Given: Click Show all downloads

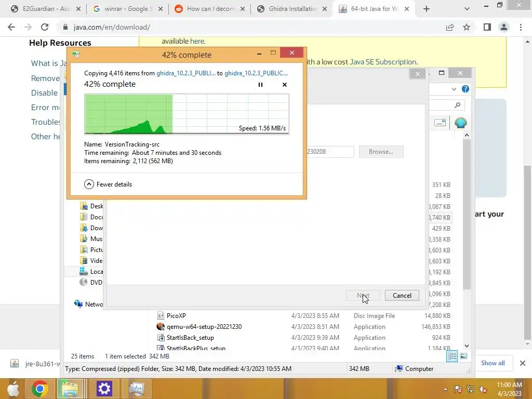Looking at the screenshot, I should click(493, 363).
